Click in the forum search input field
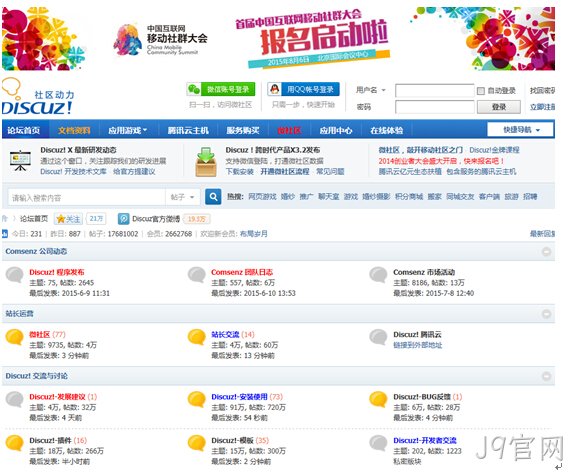The image size is (577, 472). 87,198
